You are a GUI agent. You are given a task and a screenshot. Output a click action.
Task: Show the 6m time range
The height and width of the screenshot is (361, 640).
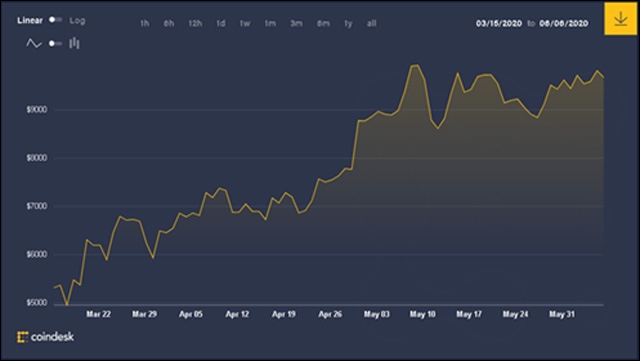tap(324, 23)
